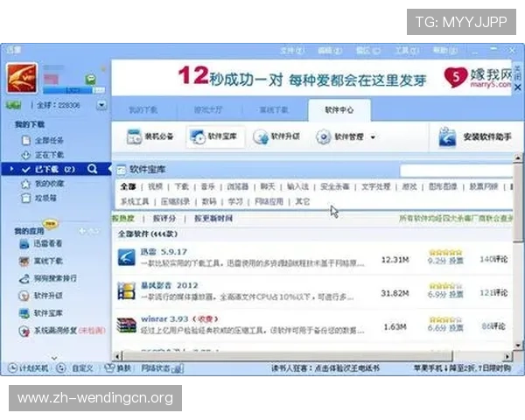
Task: Click the search magnifier in 已下载 row
Action: [x=93, y=169]
